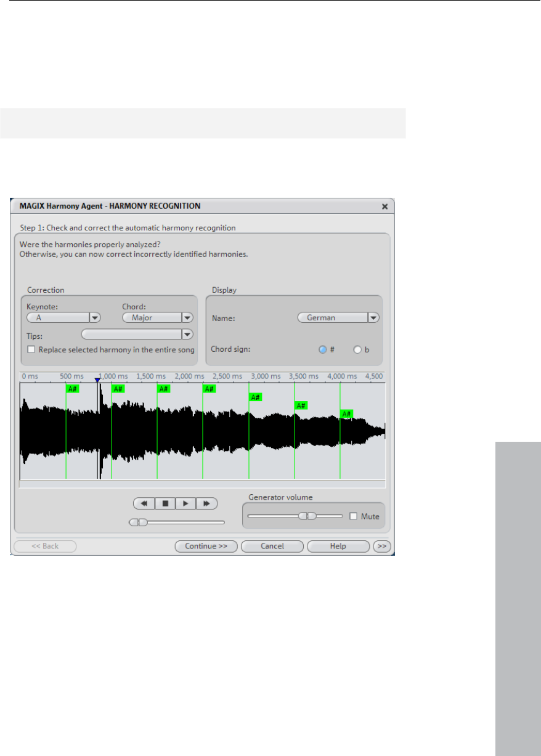This screenshot has height=756, width=541.
Task: Click the Continue >> button
Action: pyautogui.click(x=206, y=546)
